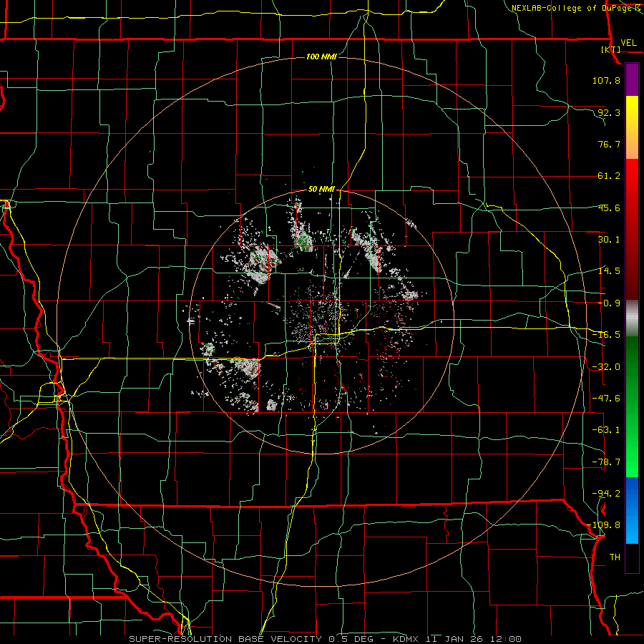The width and height of the screenshot is (644, 644).
Task: Pick the purple segment of the color bar
Action: [x=632, y=80]
